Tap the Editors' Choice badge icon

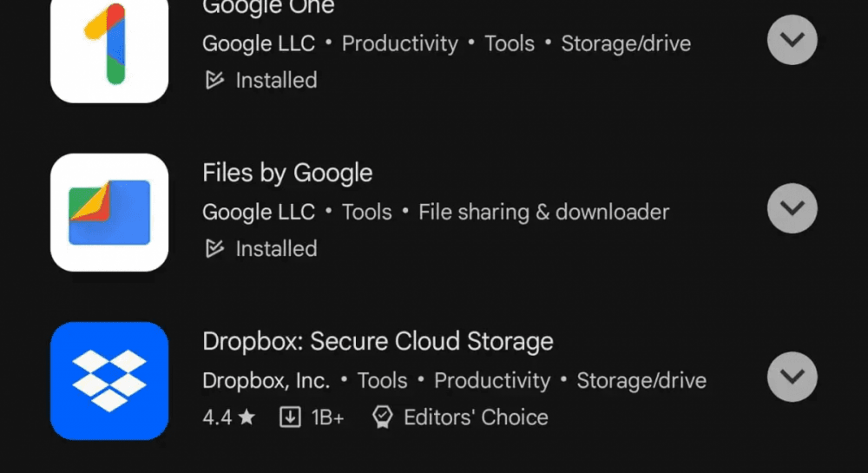click(x=383, y=417)
